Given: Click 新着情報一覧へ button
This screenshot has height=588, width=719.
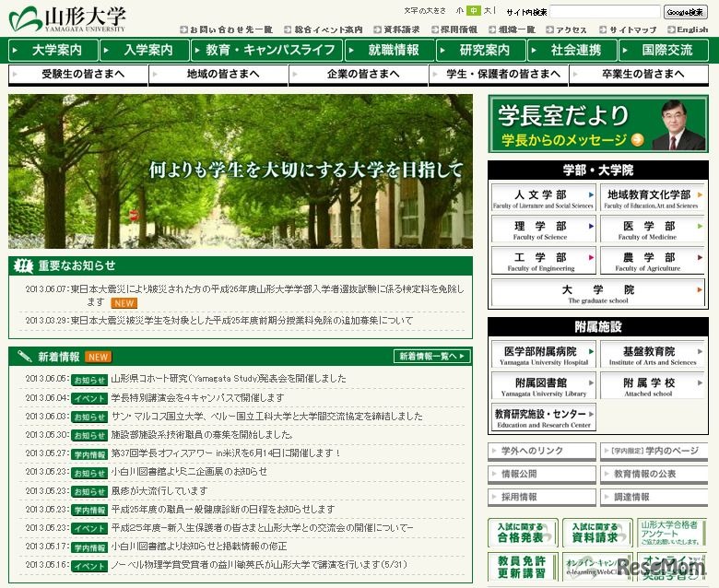Looking at the screenshot, I should 432,356.
